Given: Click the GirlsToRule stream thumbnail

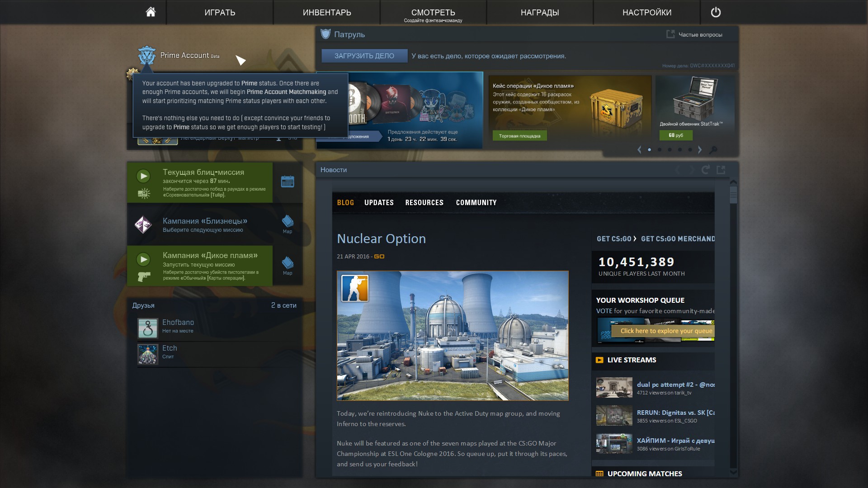Looking at the screenshot, I should 614,443.
